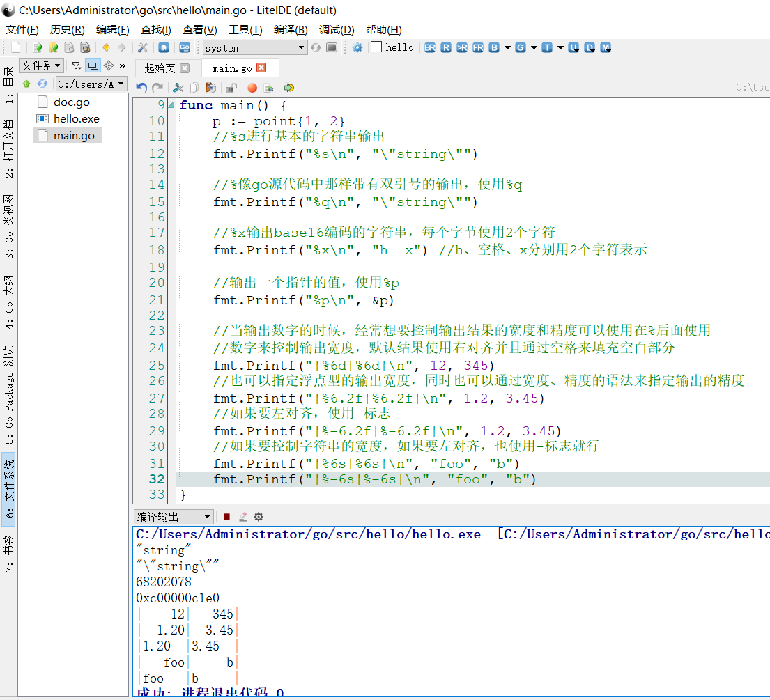Click the go-to-line icon in the editor toolbar

point(268,88)
